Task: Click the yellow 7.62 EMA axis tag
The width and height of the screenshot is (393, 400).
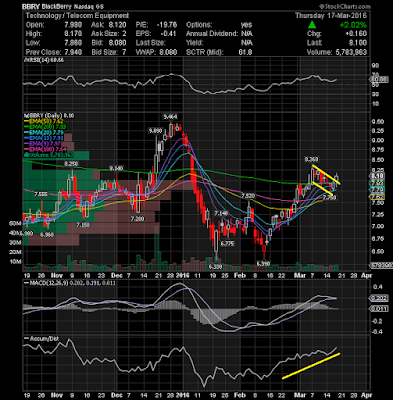Action: pyautogui.click(x=377, y=197)
